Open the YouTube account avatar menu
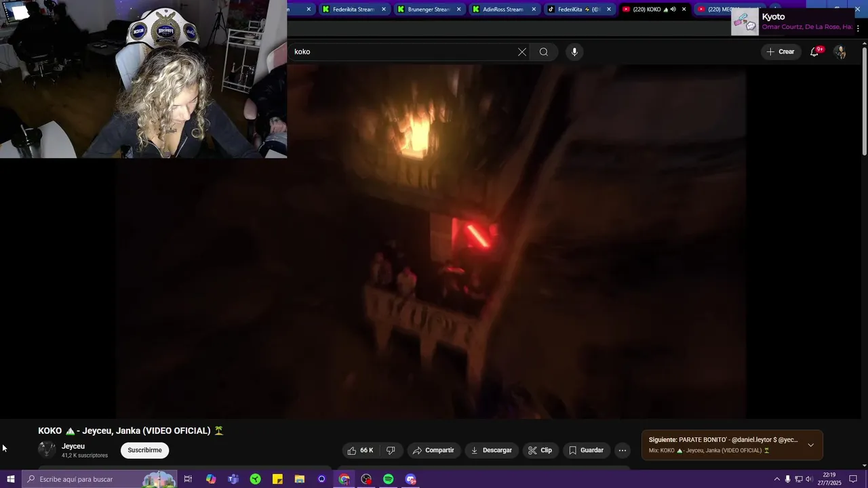Image resolution: width=868 pixels, height=488 pixels. [x=840, y=52]
